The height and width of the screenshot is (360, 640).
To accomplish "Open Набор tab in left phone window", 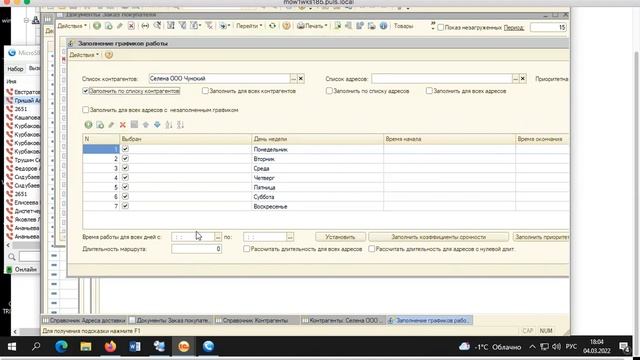I will click(x=16, y=69).
